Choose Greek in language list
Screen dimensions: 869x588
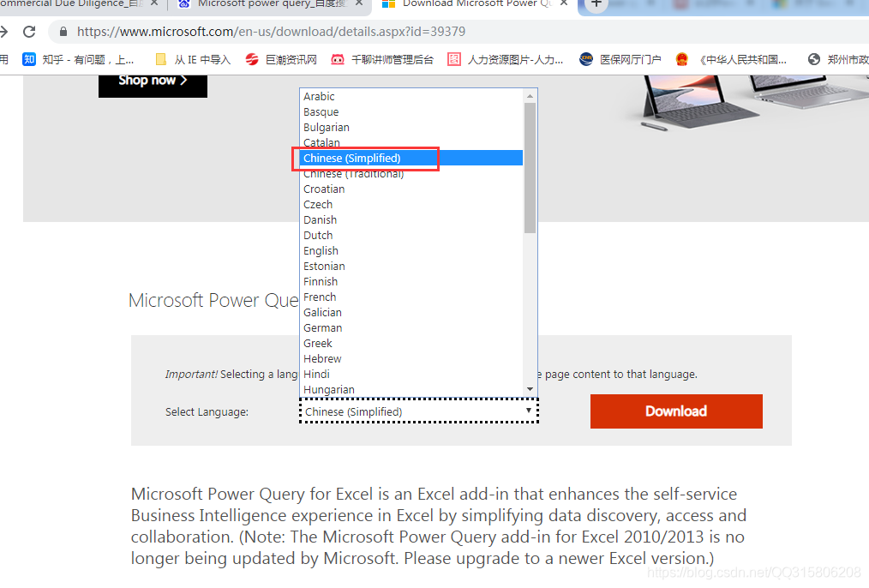tap(411, 344)
